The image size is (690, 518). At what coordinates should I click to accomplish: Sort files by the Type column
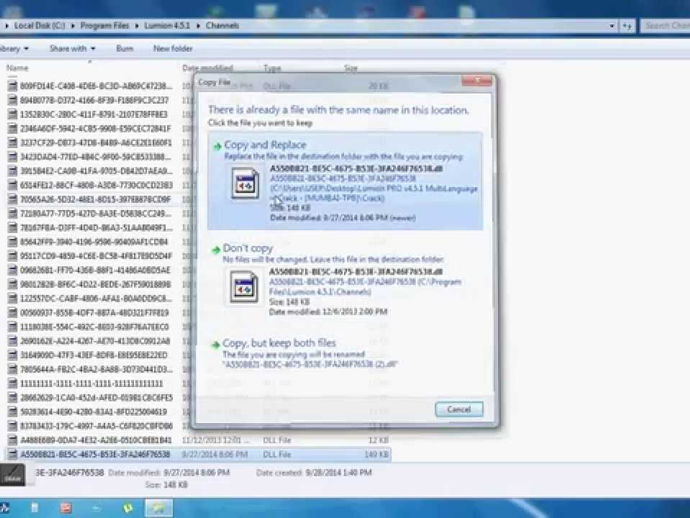click(272, 68)
